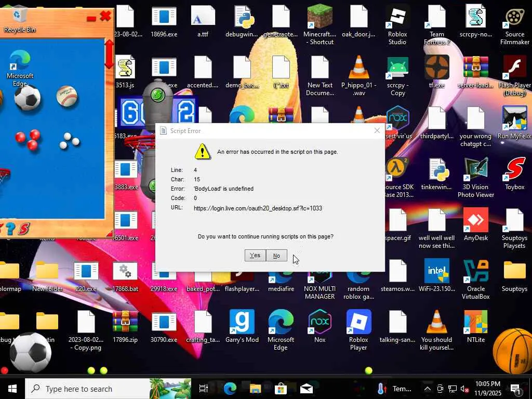Select the scrcpy - Copy icon

coord(397,76)
